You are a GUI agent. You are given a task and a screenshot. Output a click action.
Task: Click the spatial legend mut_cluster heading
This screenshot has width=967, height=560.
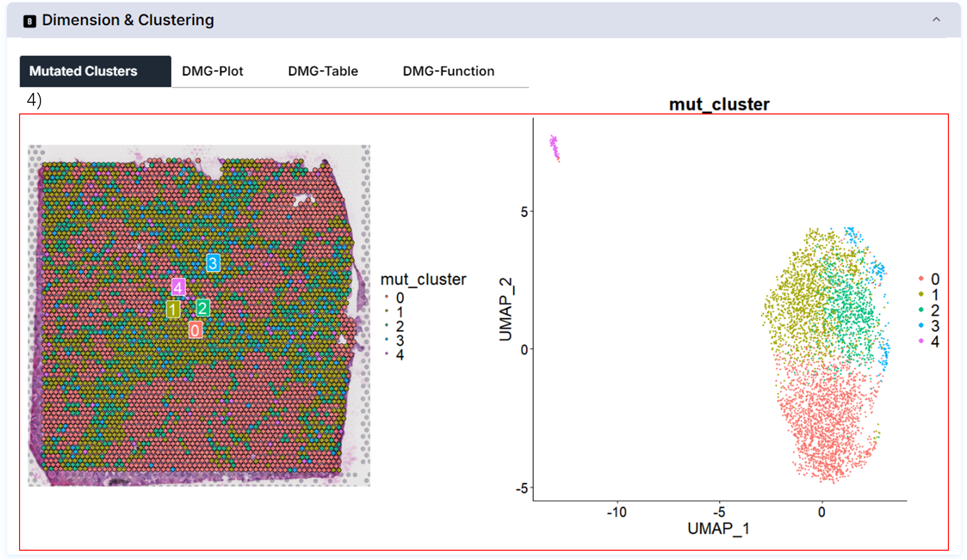point(423,279)
